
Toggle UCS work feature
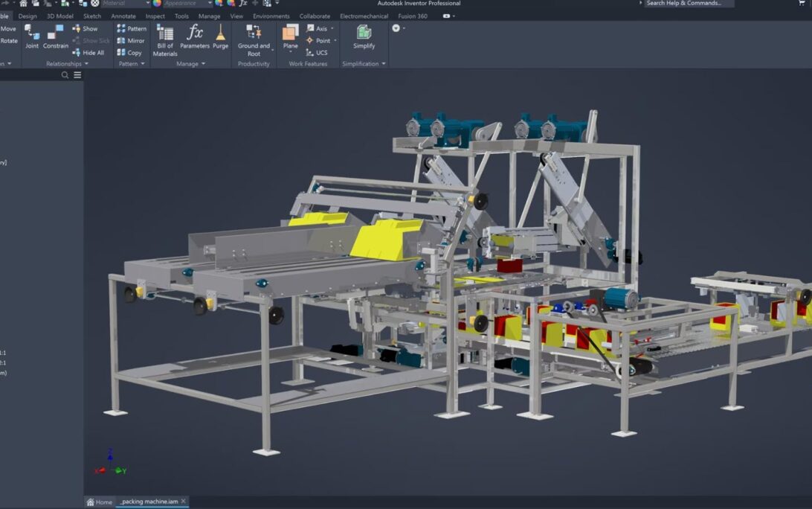coord(317,53)
